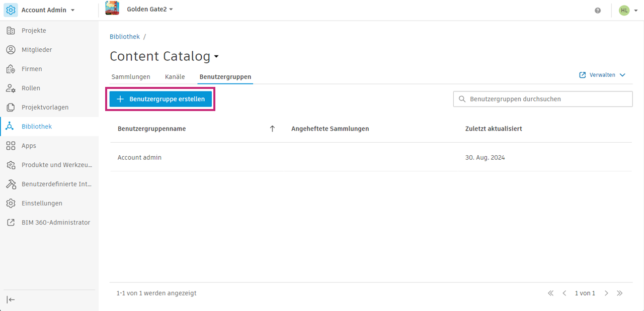This screenshot has width=644, height=311.
Task: Open the Apps page label
Action: tap(29, 146)
